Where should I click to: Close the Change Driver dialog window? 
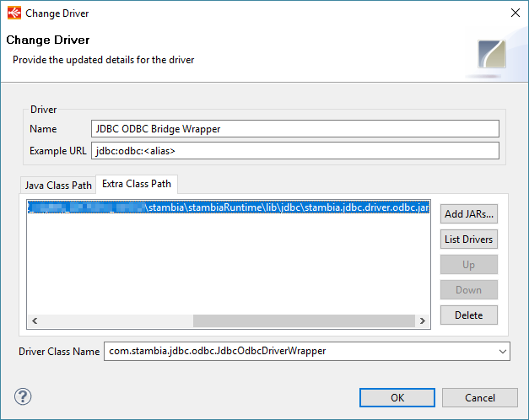tap(514, 13)
